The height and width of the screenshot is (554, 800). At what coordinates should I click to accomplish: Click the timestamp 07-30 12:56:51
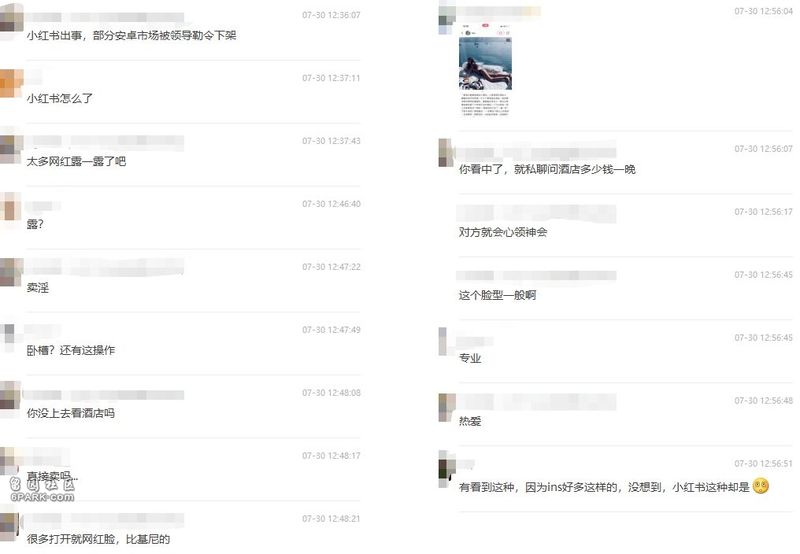pyautogui.click(x=763, y=463)
